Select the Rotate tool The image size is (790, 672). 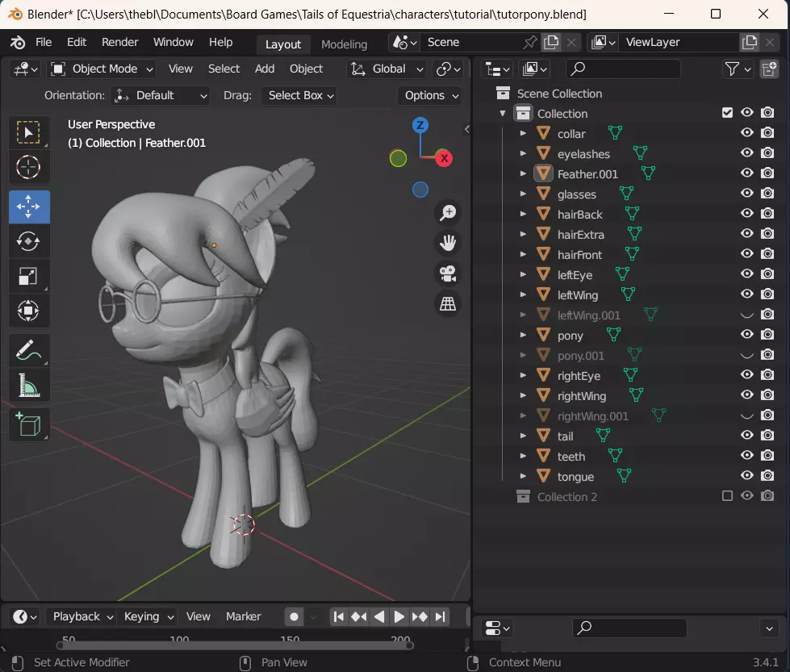pyautogui.click(x=29, y=241)
